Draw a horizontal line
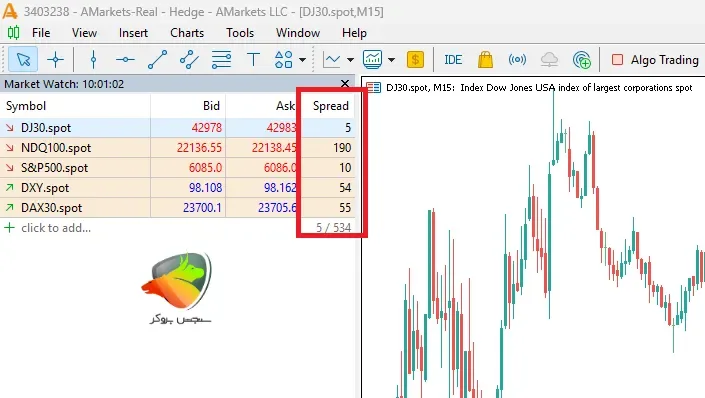Viewport: 705px width, 398px height. coord(125,59)
